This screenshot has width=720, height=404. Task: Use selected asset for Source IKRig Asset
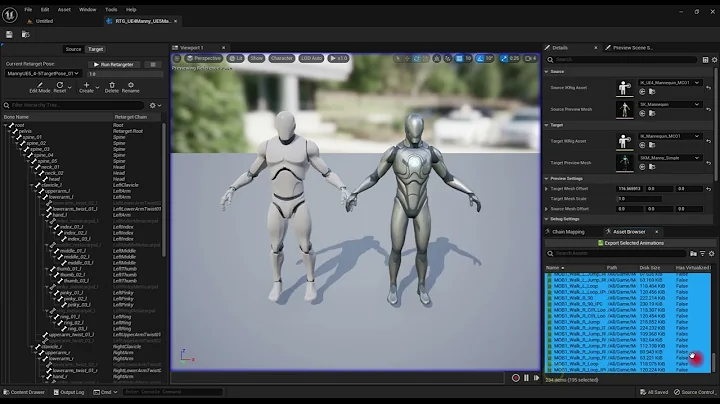(x=642, y=92)
